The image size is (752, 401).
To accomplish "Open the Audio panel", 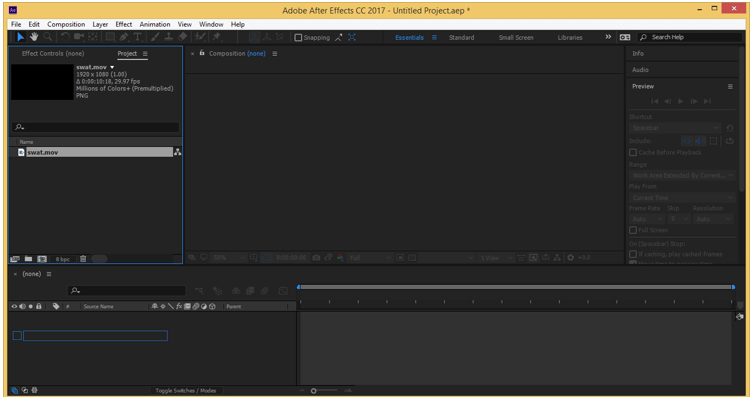I will coord(640,70).
